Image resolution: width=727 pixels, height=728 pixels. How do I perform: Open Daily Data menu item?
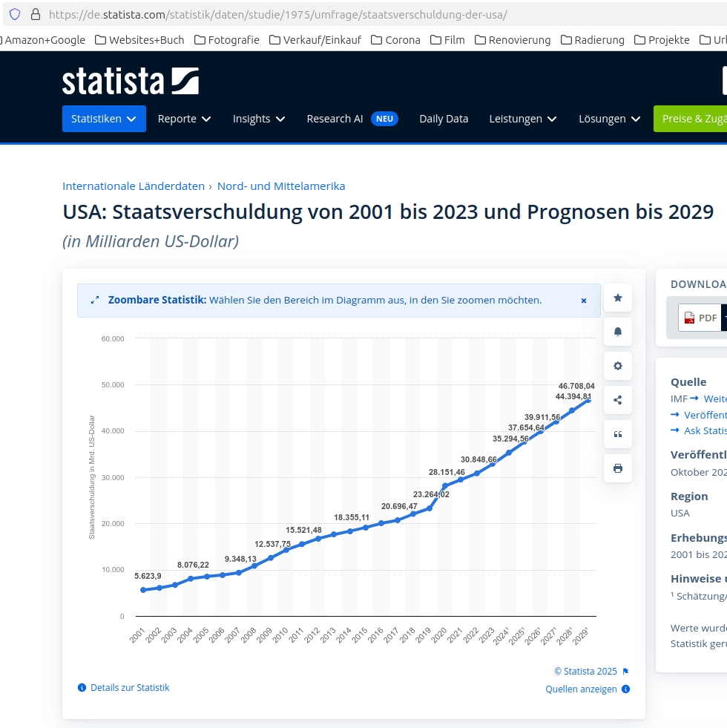tap(444, 119)
